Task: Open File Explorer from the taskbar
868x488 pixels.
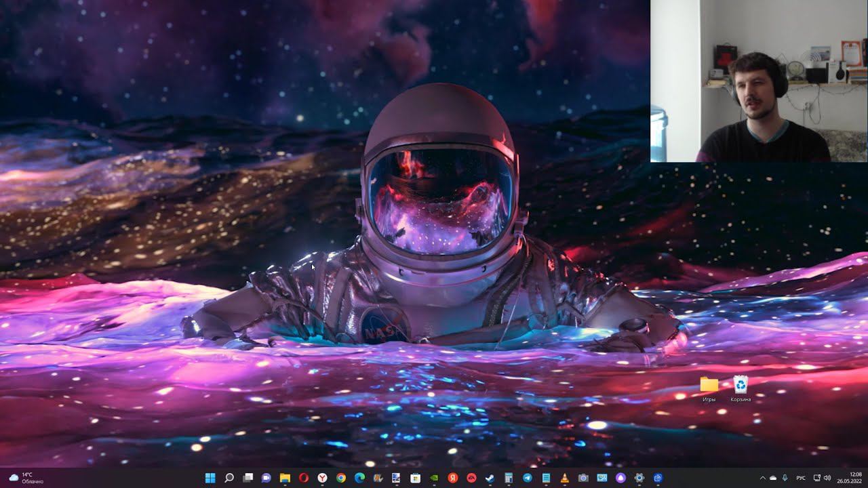Action: click(285, 478)
